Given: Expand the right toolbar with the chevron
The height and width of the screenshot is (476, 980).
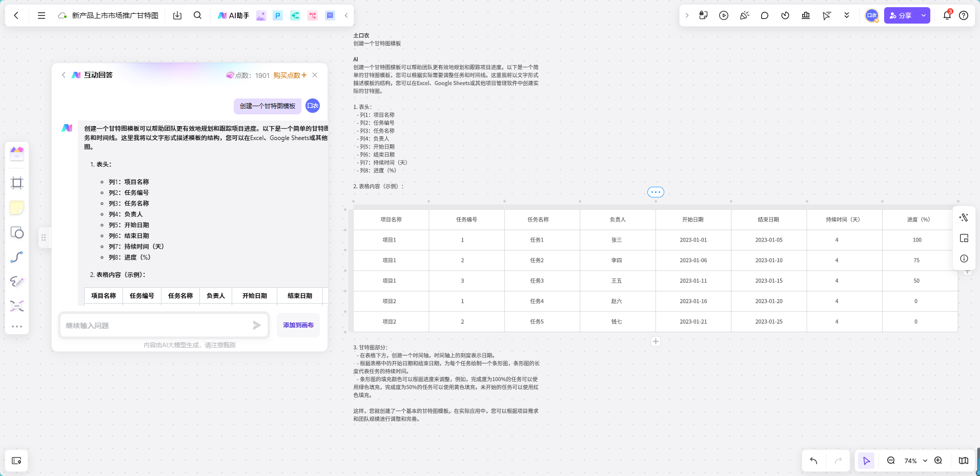Looking at the screenshot, I should point(687,15).
